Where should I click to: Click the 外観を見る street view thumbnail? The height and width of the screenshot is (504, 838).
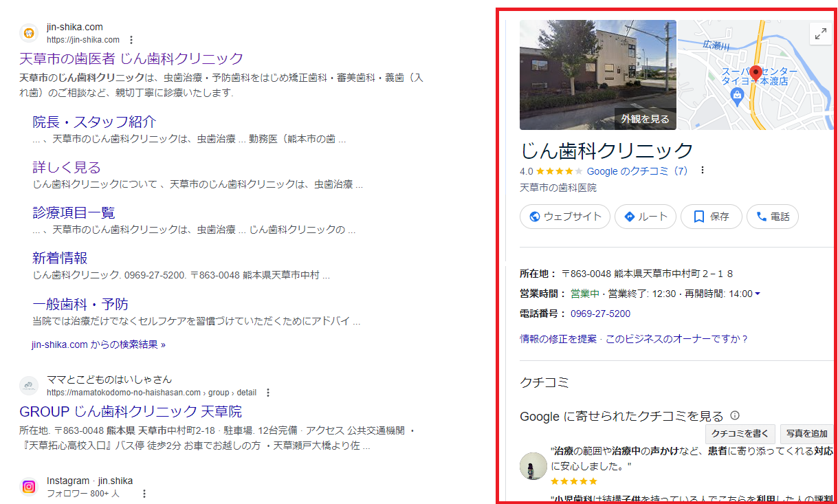coord(645,118)
